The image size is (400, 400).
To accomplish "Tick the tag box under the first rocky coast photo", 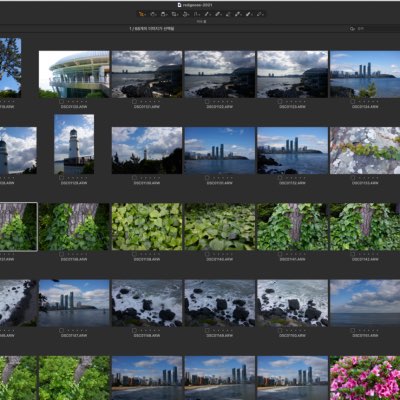I will coord(134,101).
